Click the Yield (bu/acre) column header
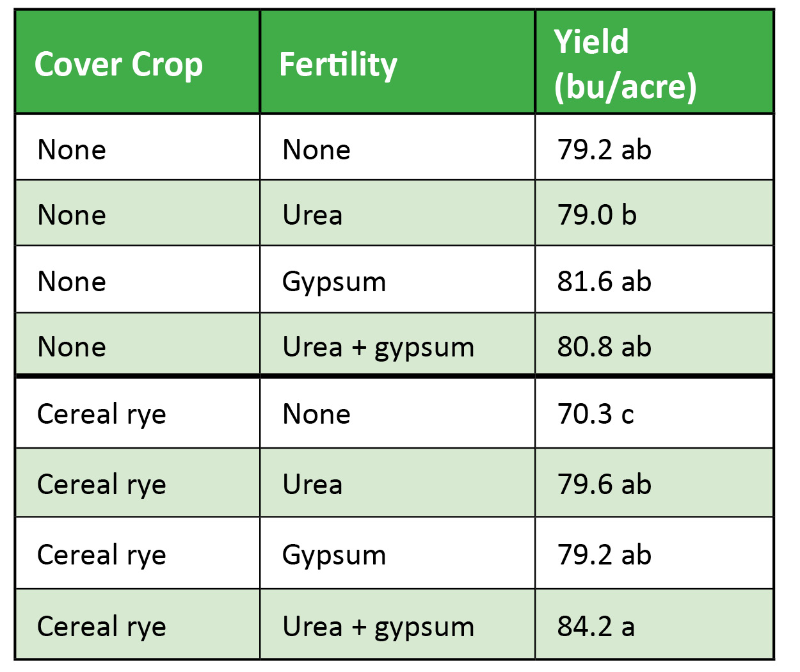The image size is (800, 672). pos(625,64)
